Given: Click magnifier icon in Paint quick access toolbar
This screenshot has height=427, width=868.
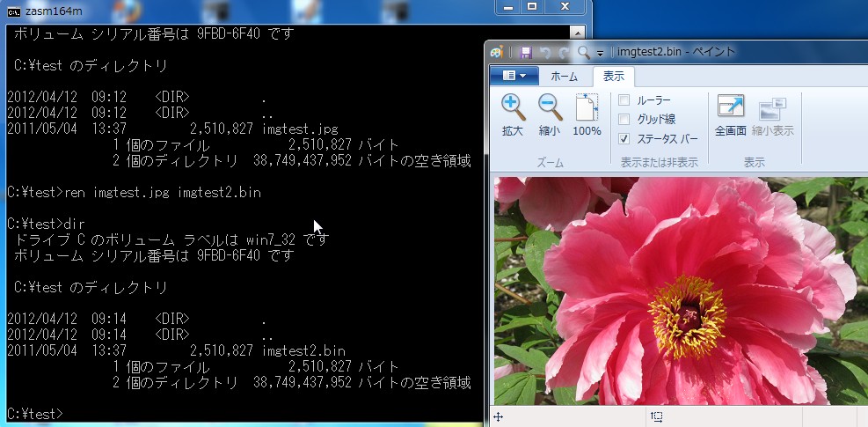Looking at the screenshot, I should [583, 53].
